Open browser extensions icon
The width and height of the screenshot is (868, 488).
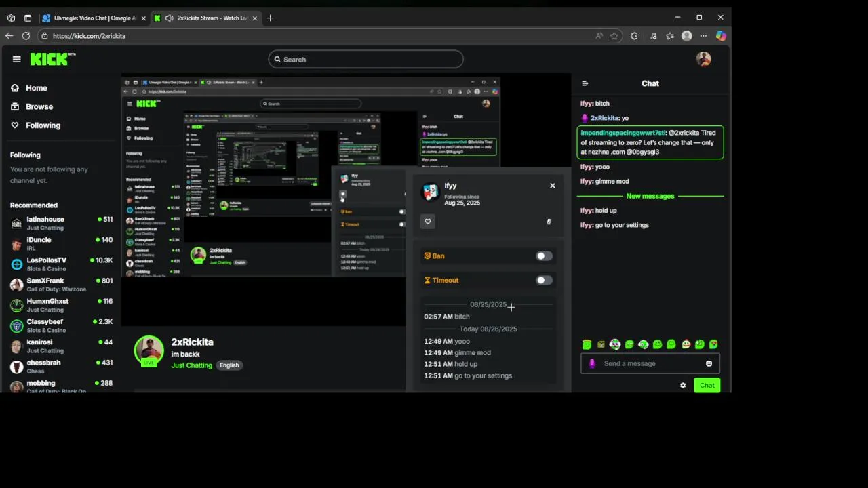[634, 36]
